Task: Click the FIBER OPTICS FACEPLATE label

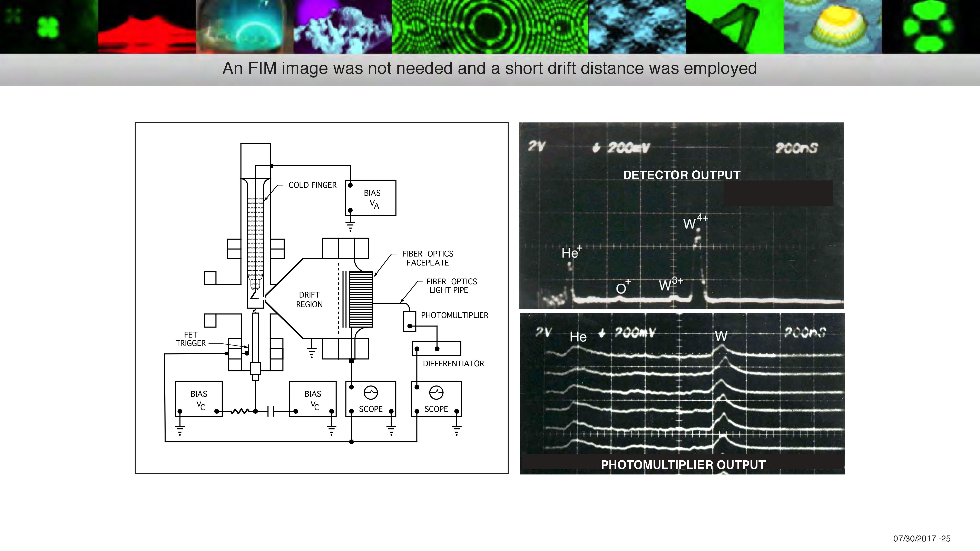Action: coord(428,258)
